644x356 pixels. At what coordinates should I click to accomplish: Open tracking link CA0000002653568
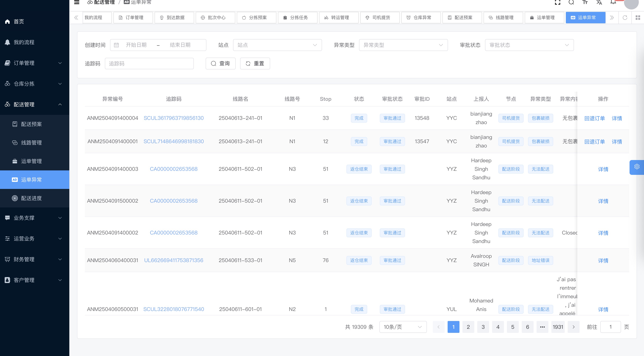[173, 169]
